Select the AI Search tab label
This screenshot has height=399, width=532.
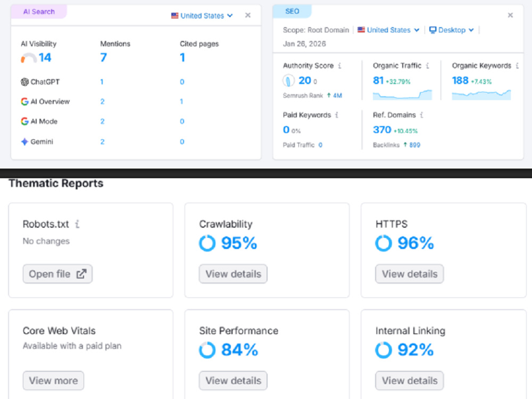pyautogui.click(x=39, y=12)
